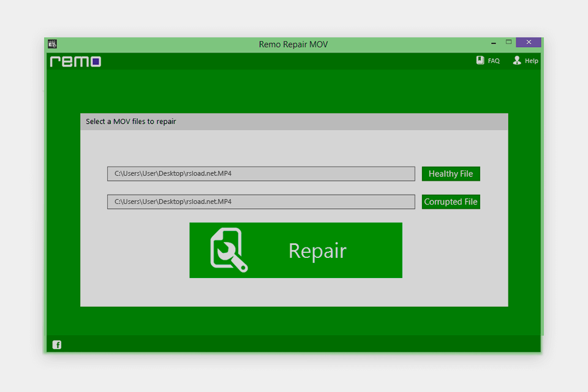Maximize the Remo Repair MOV window
The width and height of the screenshot is (588, 392).
[x=509, y=42]
